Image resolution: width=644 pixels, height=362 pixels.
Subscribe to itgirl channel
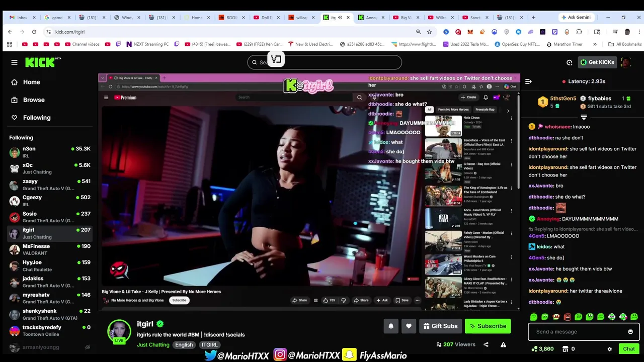488,326
